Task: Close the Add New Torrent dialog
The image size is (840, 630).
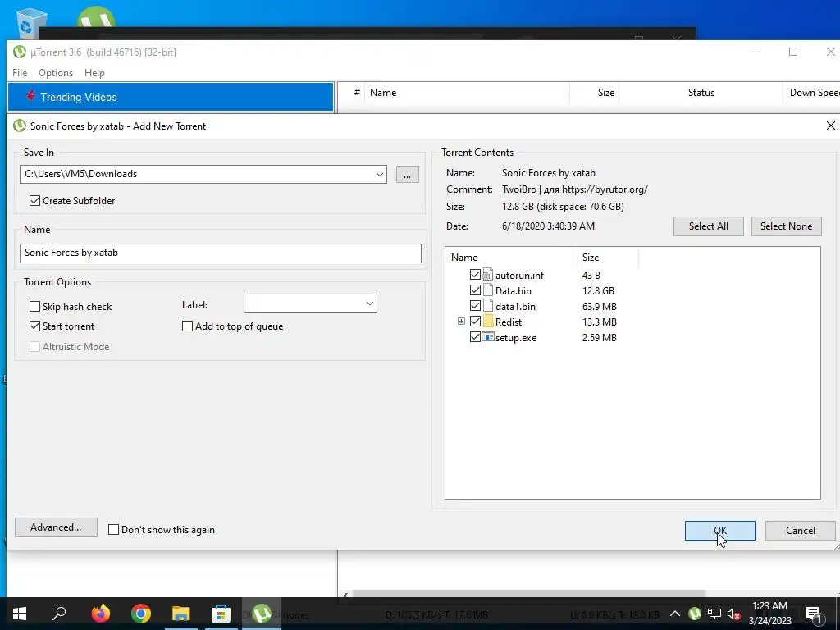Action: click(830, 126)
